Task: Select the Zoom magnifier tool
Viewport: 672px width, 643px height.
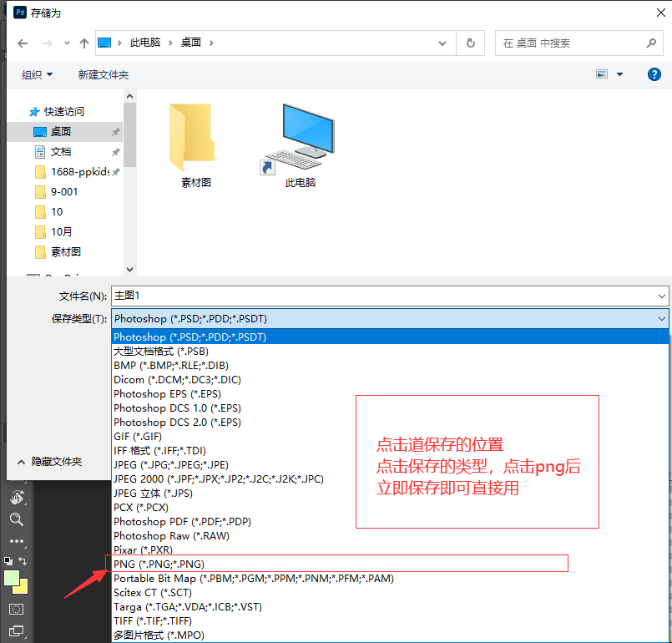Action: point(16,519)
